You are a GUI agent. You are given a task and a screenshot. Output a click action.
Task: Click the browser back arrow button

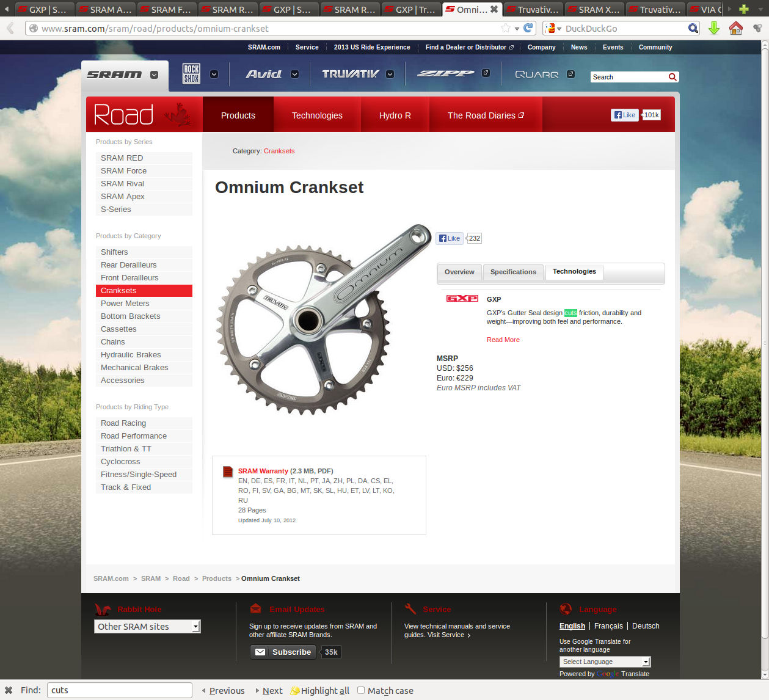pos(10,28)
